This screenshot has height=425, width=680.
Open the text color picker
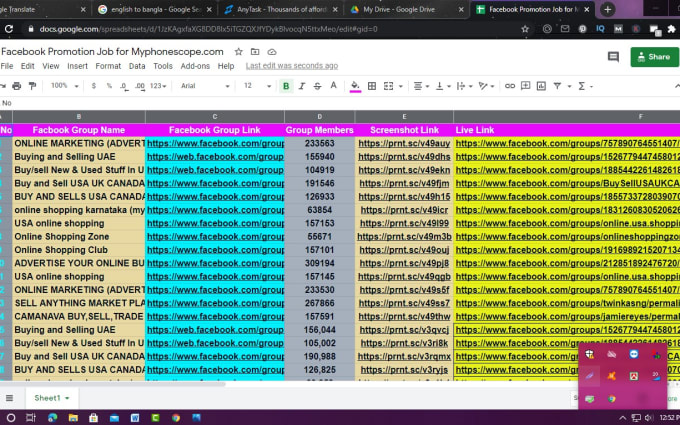(333, 86)
